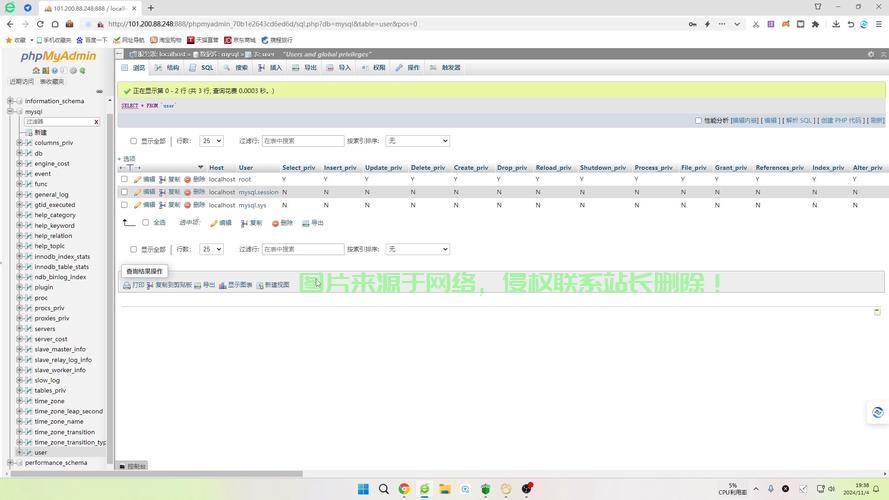Click the Host column header

click(x=216, y=168)
